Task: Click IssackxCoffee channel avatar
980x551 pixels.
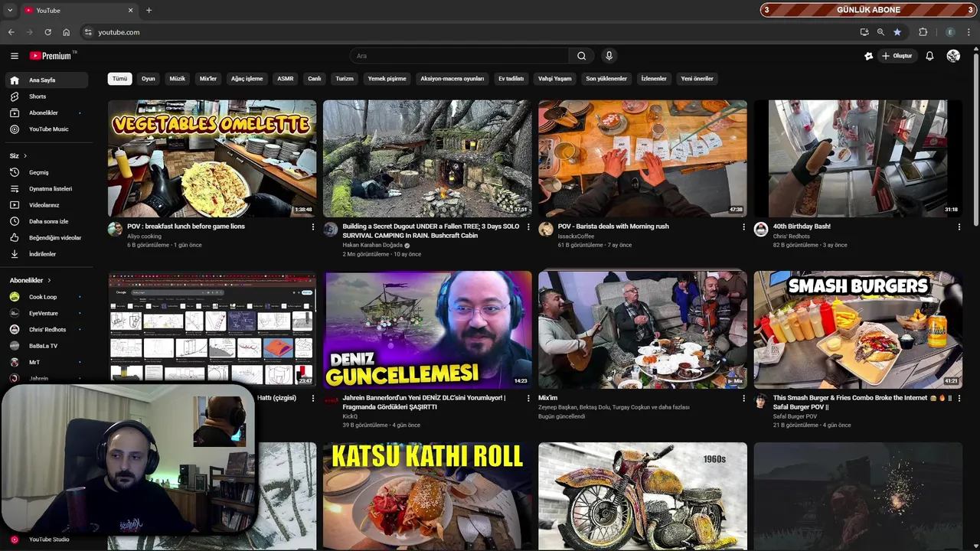Action: [x=546, y=229]
